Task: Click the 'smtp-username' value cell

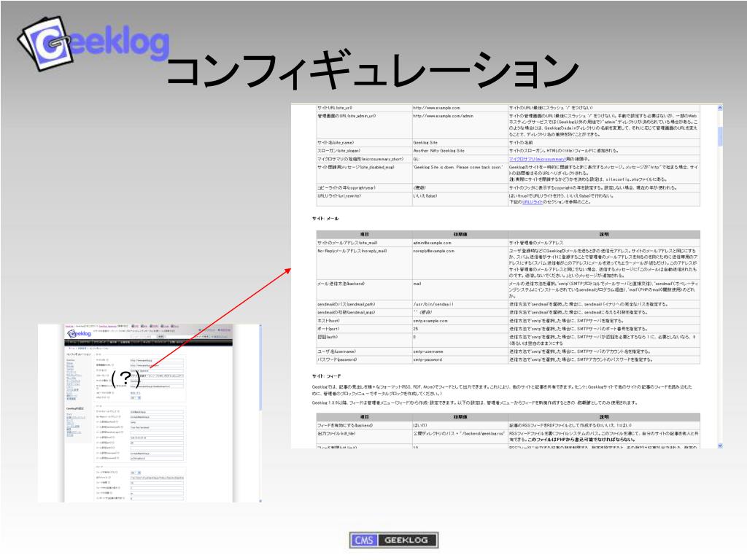Action: tap(460, 351)
